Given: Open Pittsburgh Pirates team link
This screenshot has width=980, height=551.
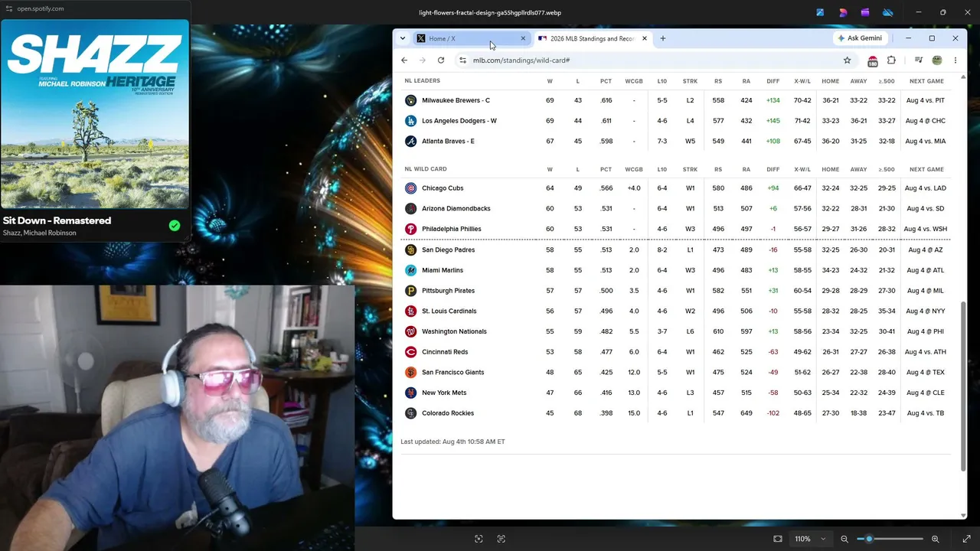Looking at the screenshot, I should pos(449,291).
